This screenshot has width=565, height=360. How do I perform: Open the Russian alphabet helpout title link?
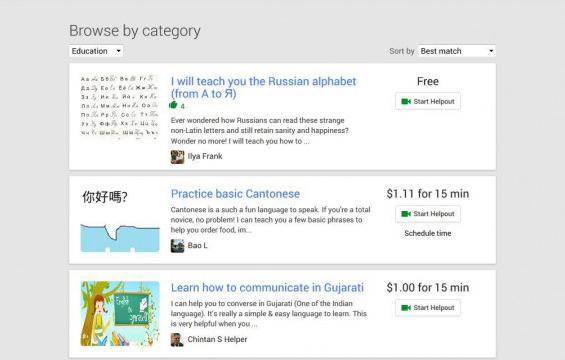(x=263, y=88)
